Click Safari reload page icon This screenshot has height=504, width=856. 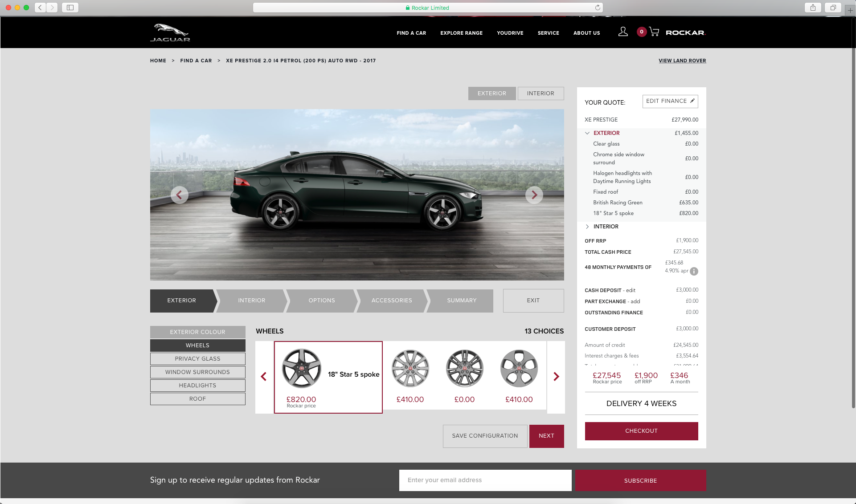pos(598,8)
